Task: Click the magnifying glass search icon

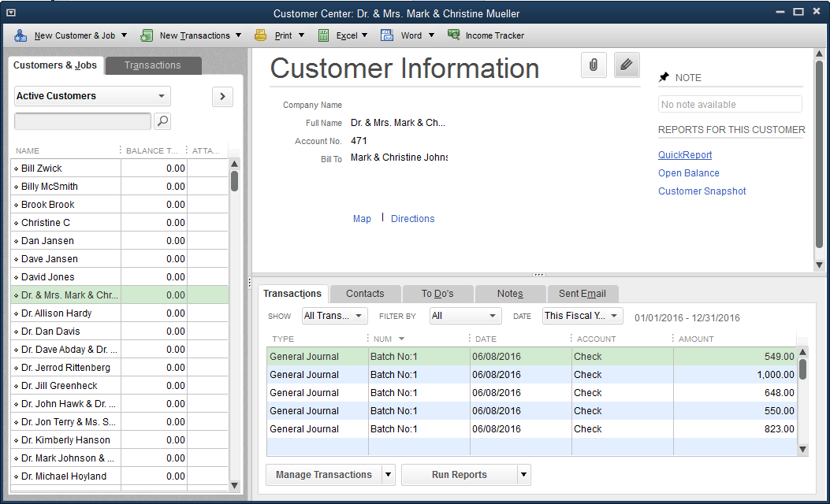Action: 162,121
